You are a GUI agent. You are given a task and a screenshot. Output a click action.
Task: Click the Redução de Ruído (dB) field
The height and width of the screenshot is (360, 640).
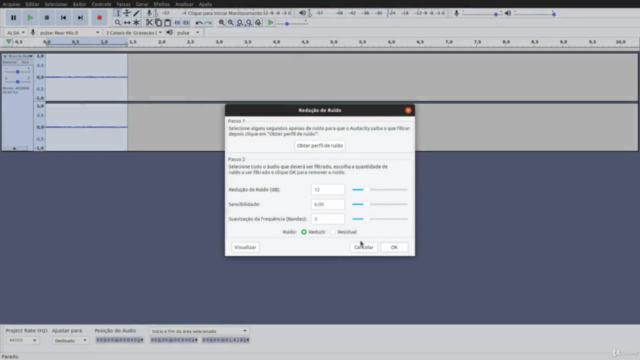[x=328, y=189]
